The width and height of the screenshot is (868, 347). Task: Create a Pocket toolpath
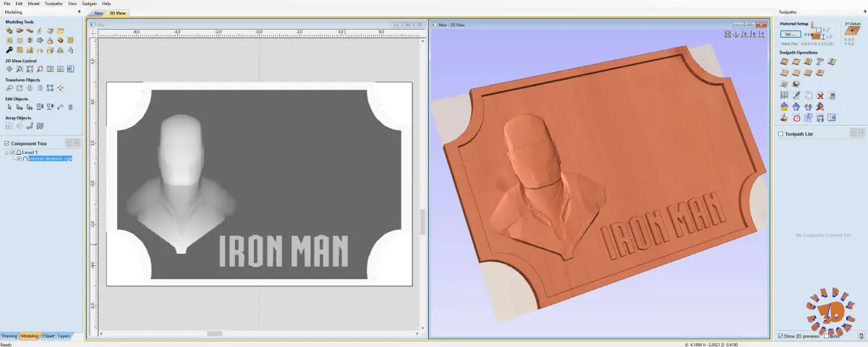[796, 61]
